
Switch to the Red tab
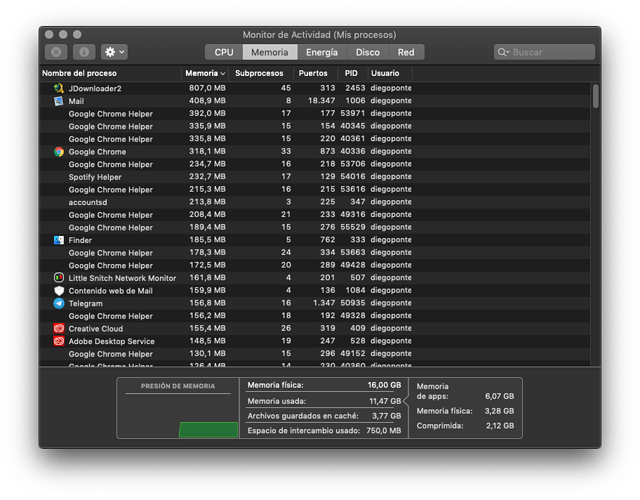coord(406,52)
